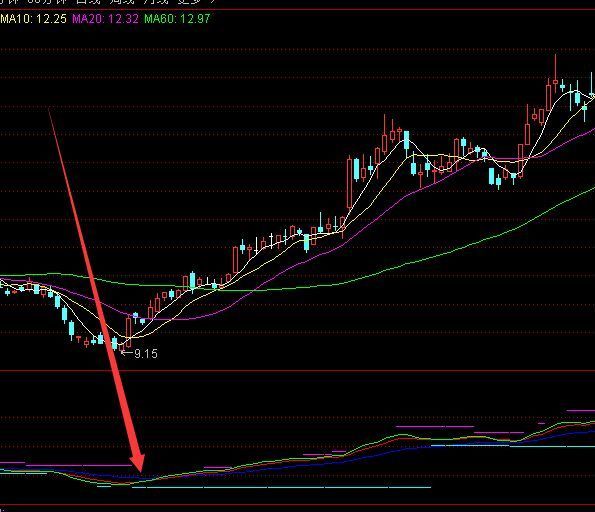Viewport: 595px width, 512px height.
Task: Click long cyan horizontal line in indicator panel
Action: tap(281, 487)
